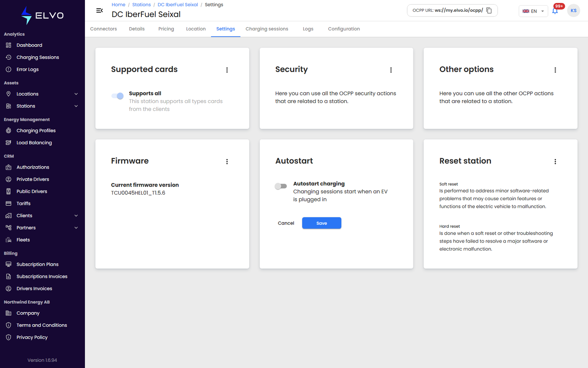Click the Authorizations badge icon
The image size is (588, 368).
pyautogui.click(x=8, y=167)
